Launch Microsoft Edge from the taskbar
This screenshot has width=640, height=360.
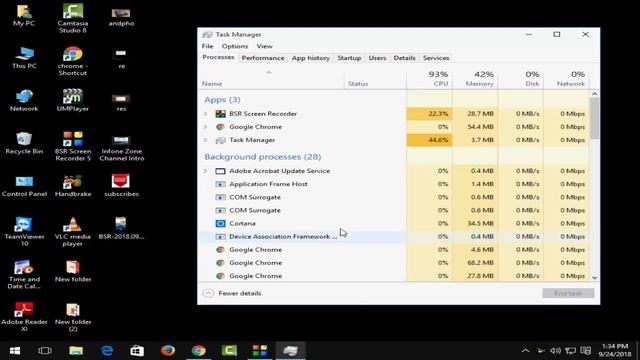coord(107,351)
